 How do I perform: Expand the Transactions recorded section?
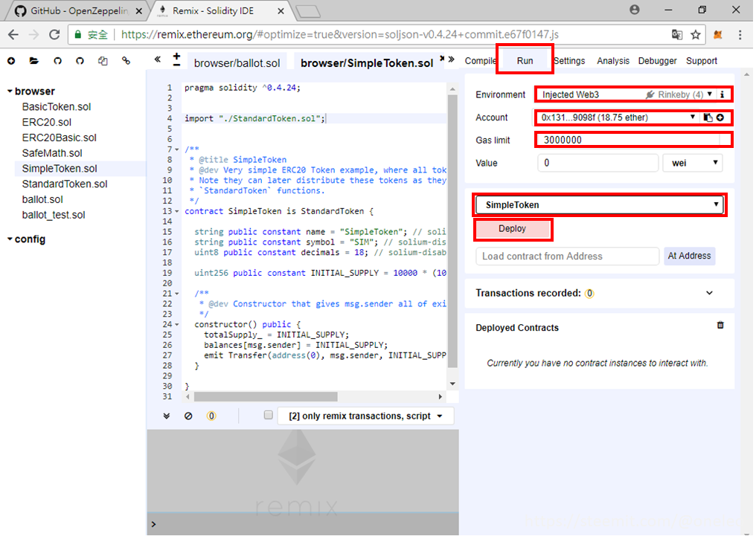tap(709, 293)
